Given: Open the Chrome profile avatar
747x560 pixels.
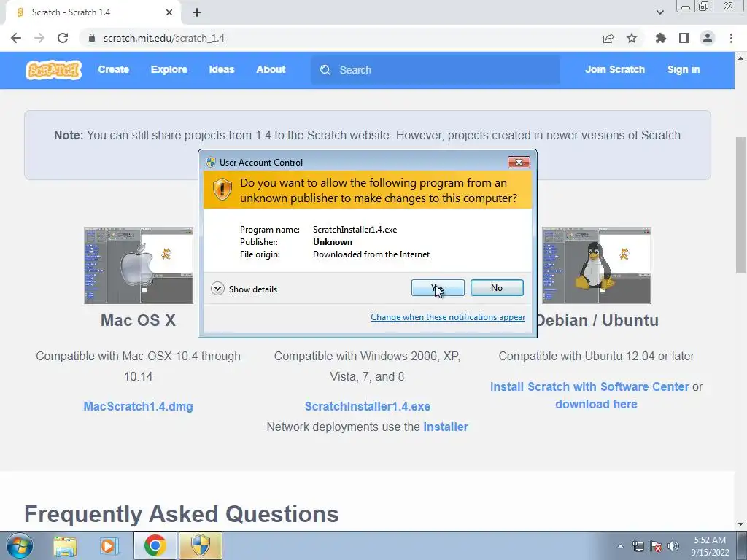Looking at the screenshot, I should tap(708, 38).
